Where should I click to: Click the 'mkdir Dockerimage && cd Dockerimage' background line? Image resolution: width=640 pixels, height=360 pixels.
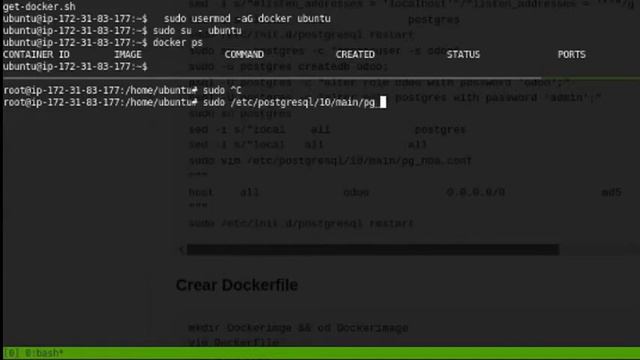pos(298,328)
